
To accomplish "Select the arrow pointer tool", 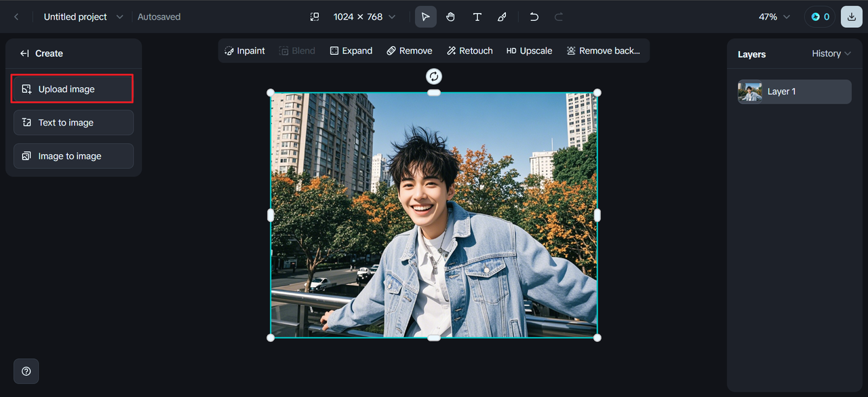I will pos(426,17).
